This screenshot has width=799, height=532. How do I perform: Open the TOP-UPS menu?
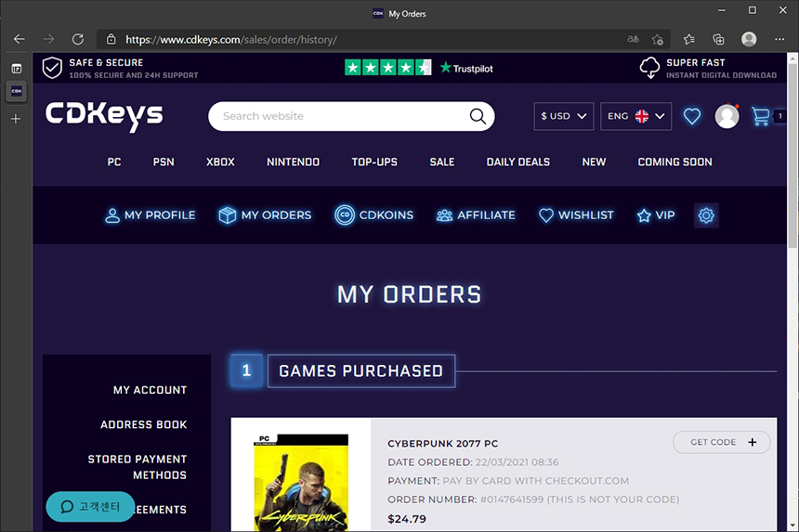(374, 162)
